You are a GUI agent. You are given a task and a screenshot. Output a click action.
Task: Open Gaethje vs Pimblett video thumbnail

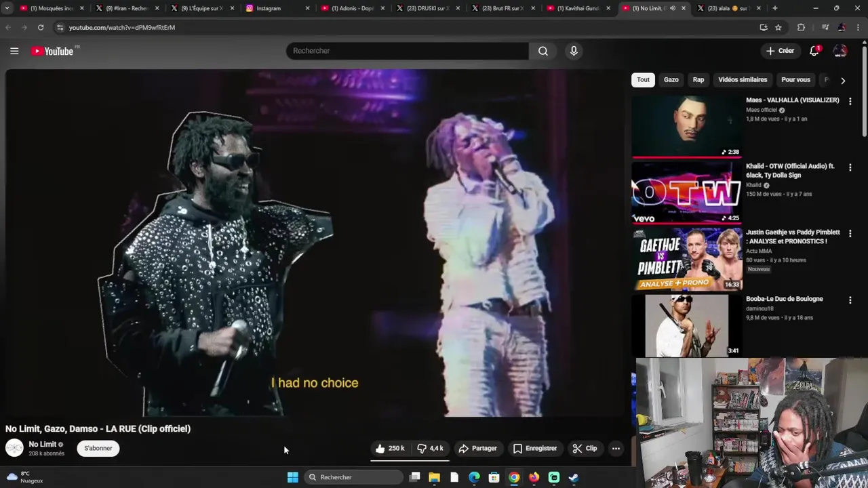point(686,259)
